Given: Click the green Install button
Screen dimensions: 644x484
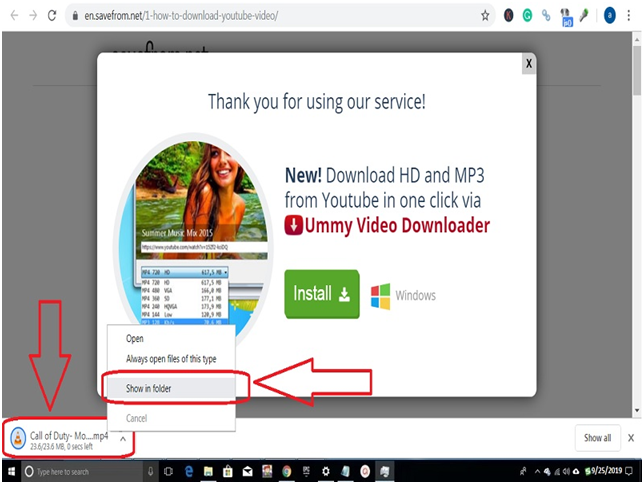Looking at the screenshot, I should click(322, 294).
